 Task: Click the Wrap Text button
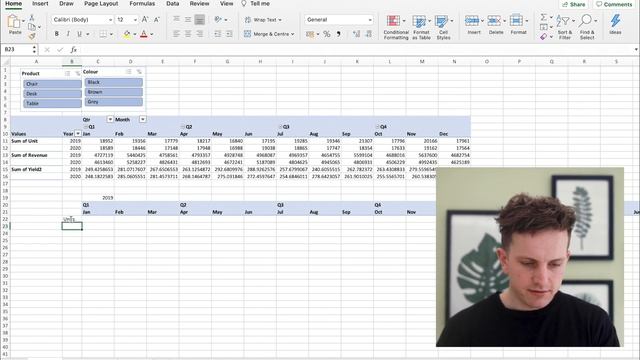(263, 19)
